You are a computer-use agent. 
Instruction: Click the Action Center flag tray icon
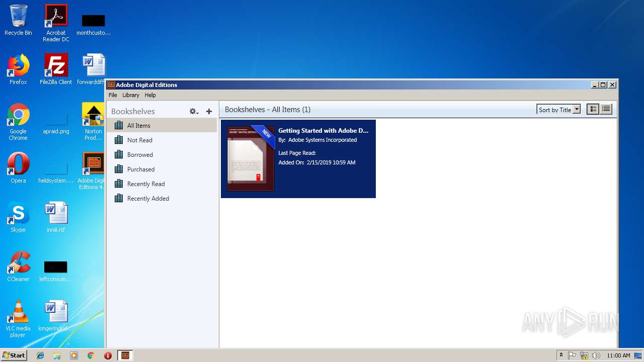click(572, 355)
